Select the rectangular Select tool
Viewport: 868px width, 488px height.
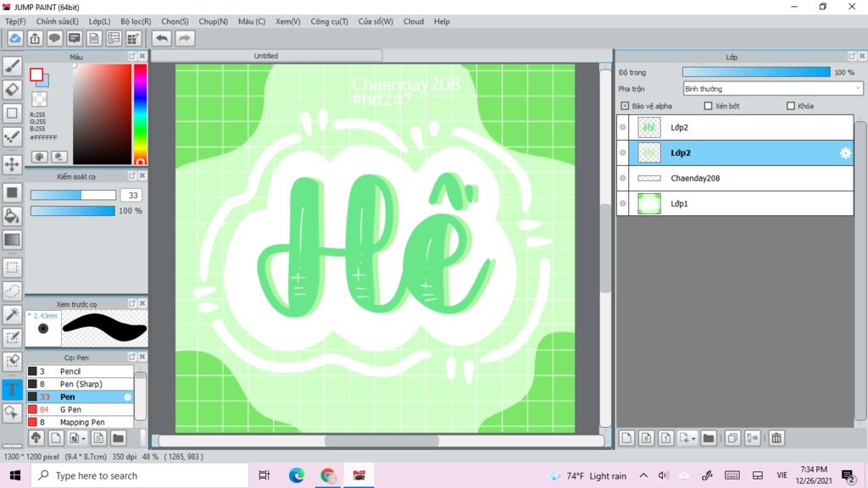[12, 268]
